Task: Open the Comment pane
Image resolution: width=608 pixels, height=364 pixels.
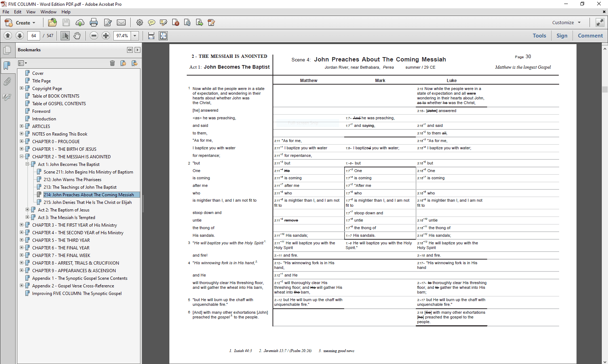Action: coord(590,35)
